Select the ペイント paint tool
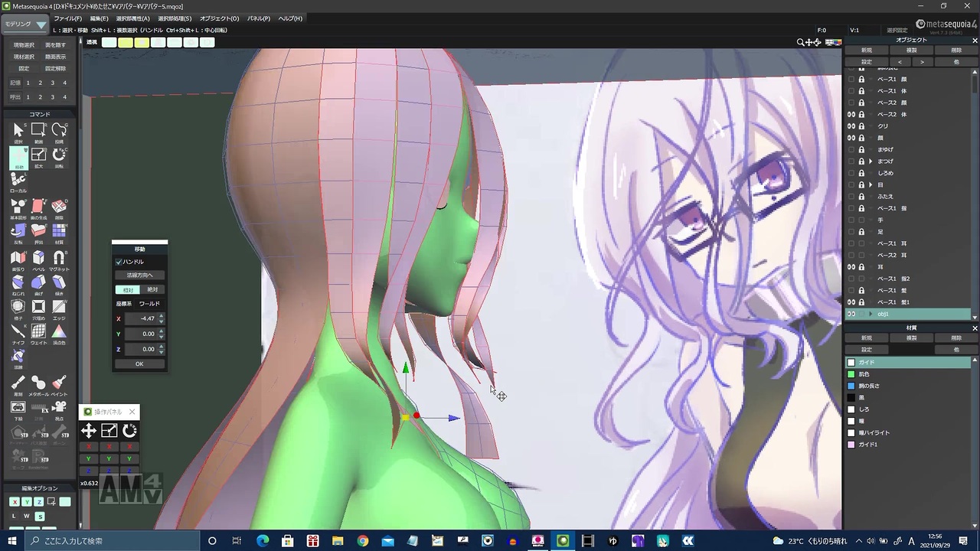This screenshot has width=980, height=551. [x=59, y=385]
